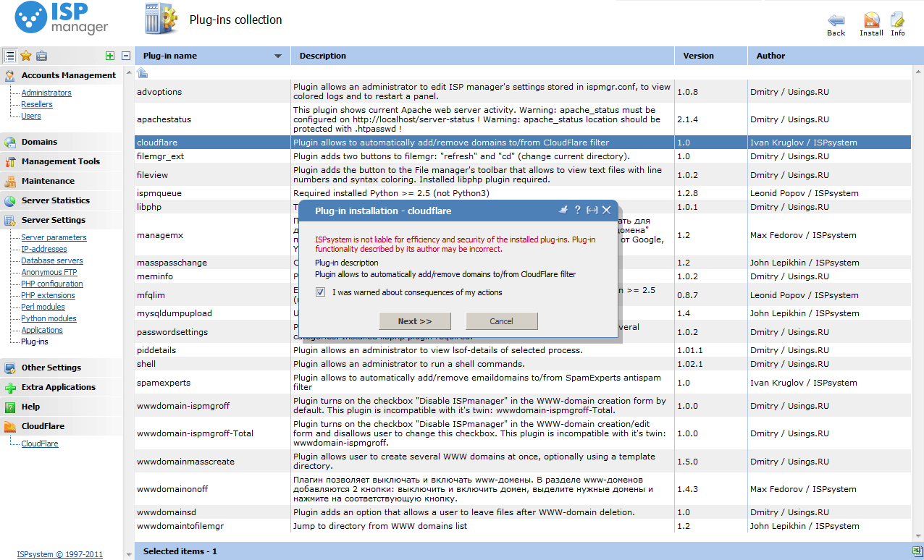Open the ISPsystem copyright link
This screenshot has height=560, width=924.
click(59, 554)
